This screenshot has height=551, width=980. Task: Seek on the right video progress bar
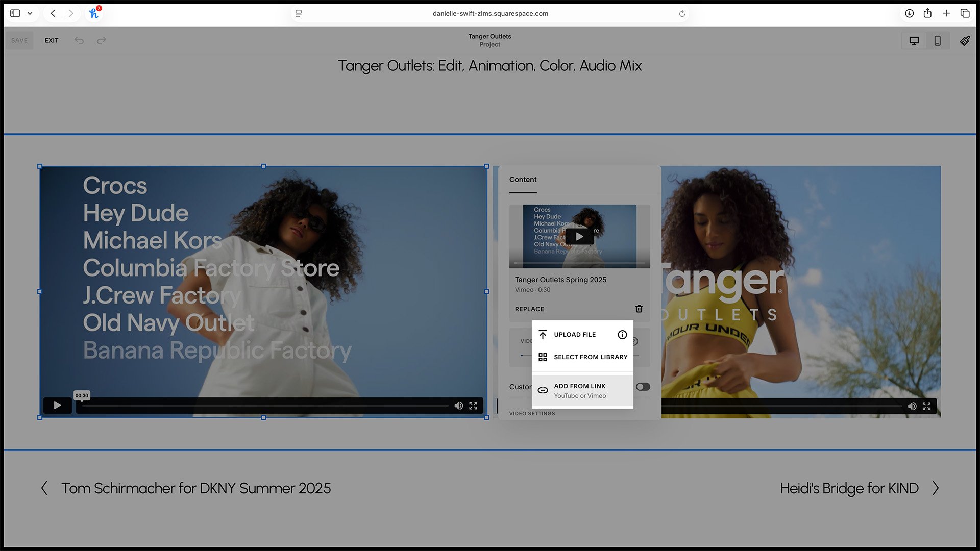pos(782,406)
